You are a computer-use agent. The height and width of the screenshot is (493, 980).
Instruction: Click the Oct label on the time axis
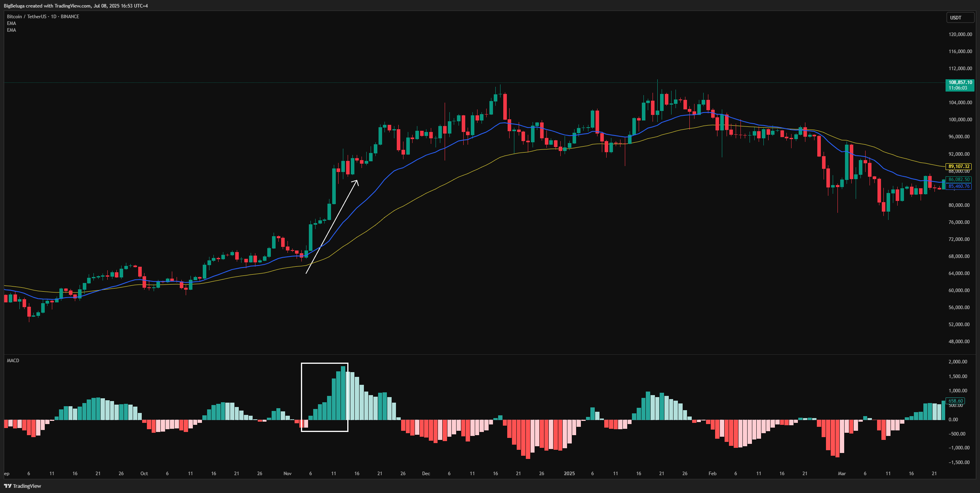coord(144,474)
